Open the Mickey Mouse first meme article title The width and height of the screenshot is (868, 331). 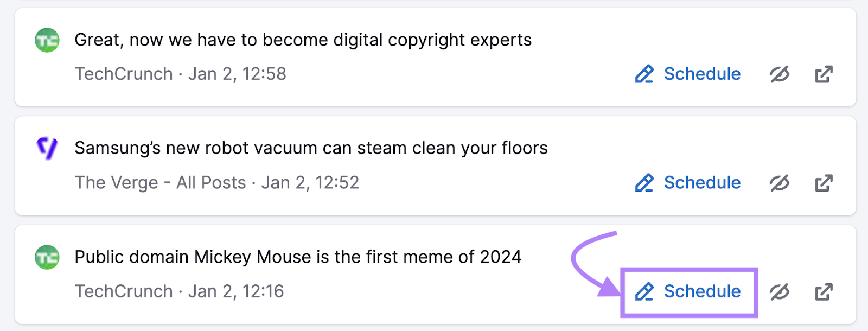[x=297, y=257]
